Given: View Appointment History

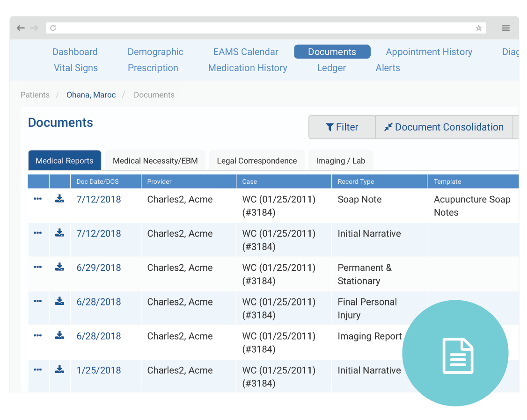Looking at the screenshot, I should pyautogui.click(x=429, y=52).
